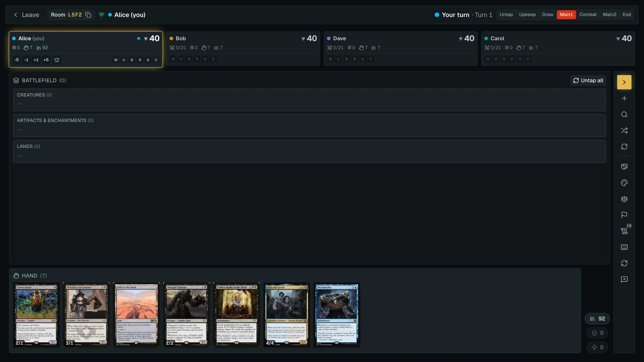644x362 pixels.
Task: Toggle Alice's green G mana
Action: tap(148, 60)
